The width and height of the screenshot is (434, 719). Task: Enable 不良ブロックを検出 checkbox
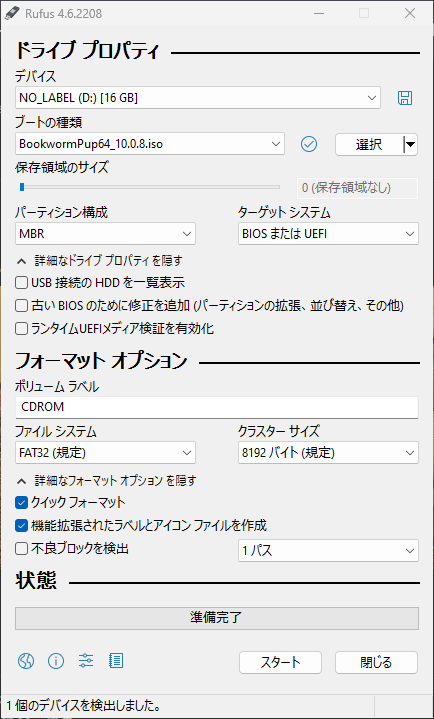click(22, 548)
